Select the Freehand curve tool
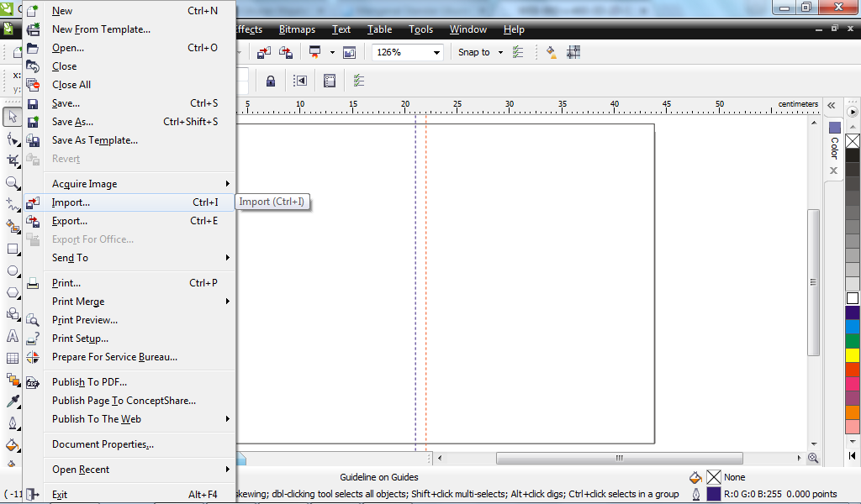 [x=12, y=205]
